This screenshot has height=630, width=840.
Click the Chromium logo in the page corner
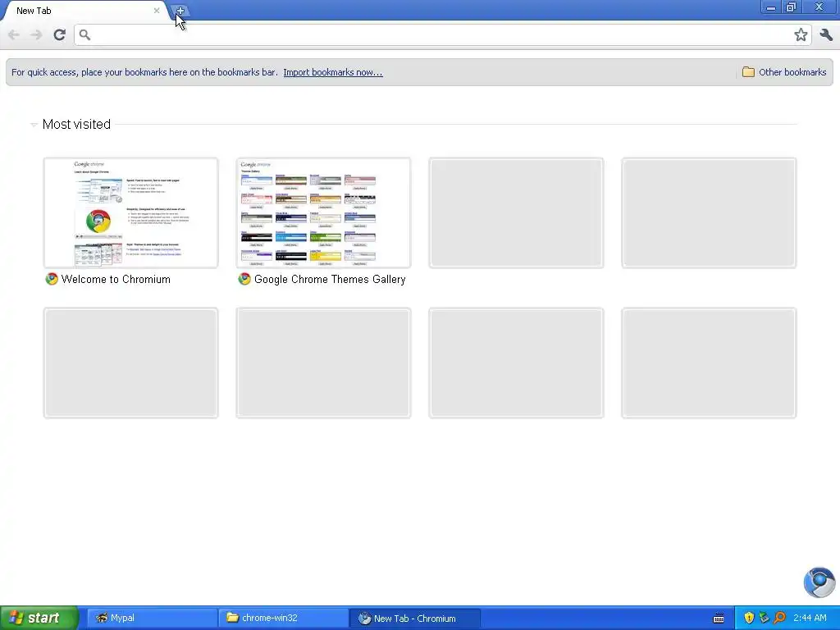pos(819,582)
